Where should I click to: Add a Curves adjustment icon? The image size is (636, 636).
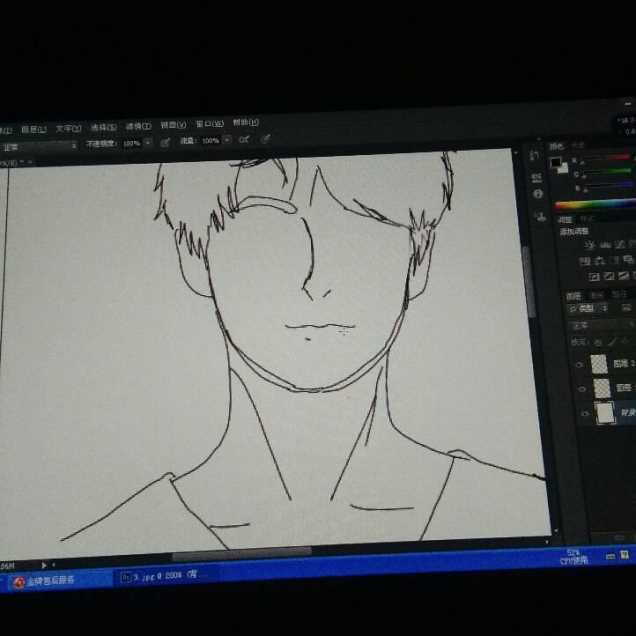point(620,244)
